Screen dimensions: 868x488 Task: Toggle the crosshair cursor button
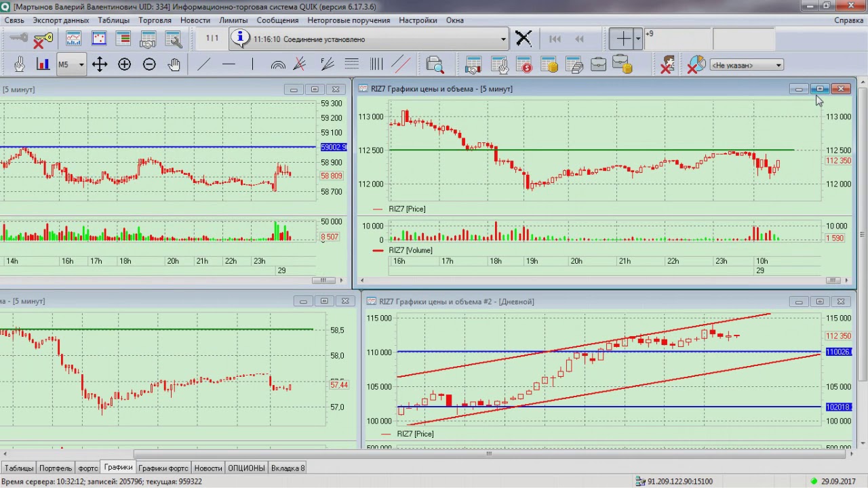click(x=622, y=39)
